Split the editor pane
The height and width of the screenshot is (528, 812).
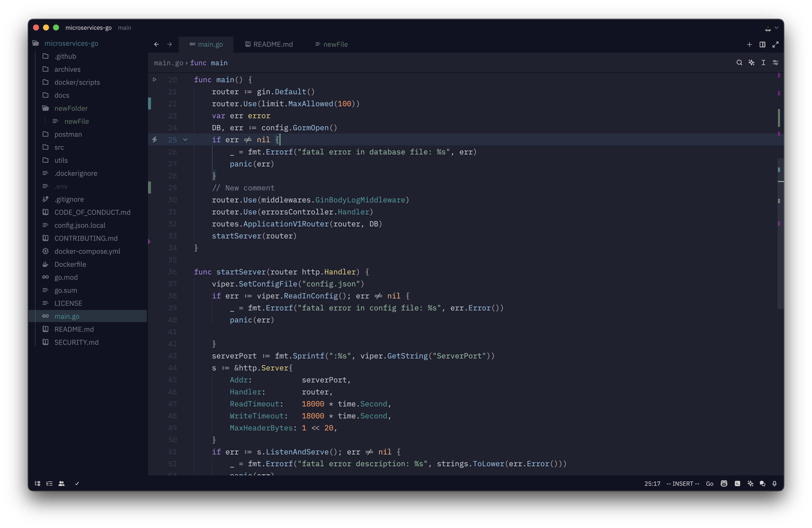coord(762,44)
